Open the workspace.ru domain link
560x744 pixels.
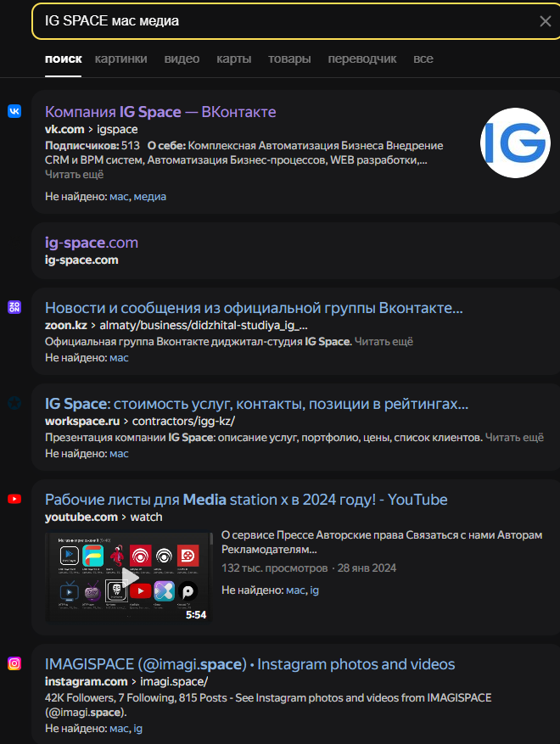82,422
